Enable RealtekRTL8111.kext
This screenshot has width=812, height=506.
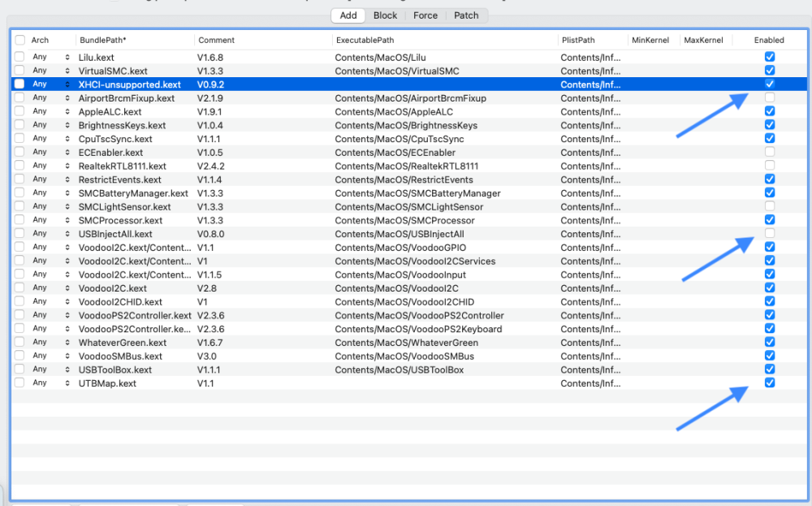(x=770, y=165)
